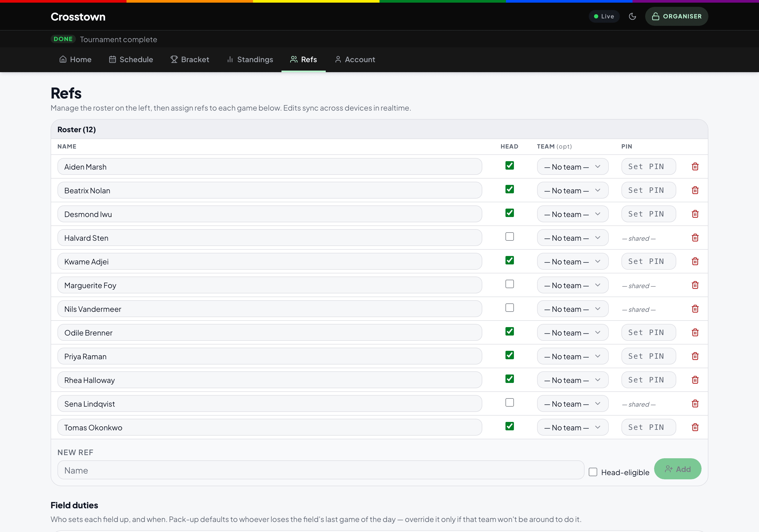Remove Desmond Iwu using the trash icon
Image resolution: width=759 pixels, height=532 pixels.
(695, 214)
